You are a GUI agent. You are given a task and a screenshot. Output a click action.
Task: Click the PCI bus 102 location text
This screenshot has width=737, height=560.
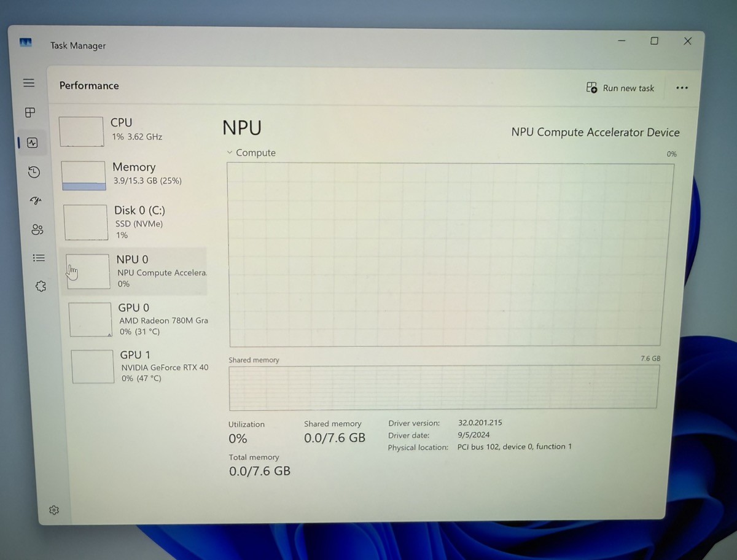click(515, 446)
